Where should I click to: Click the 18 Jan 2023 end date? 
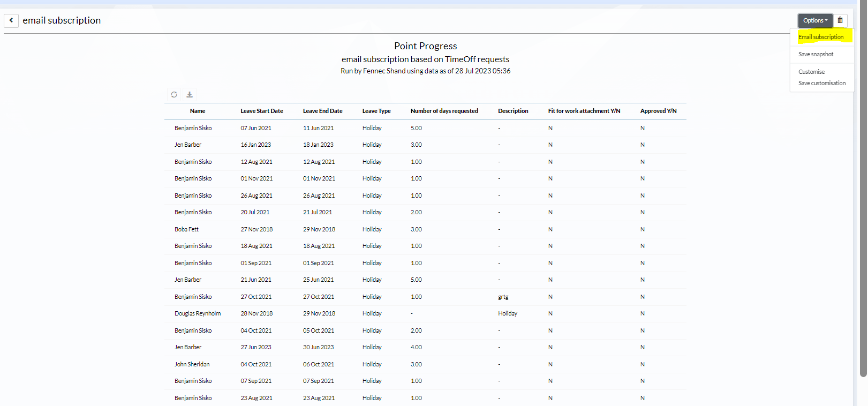318,145
